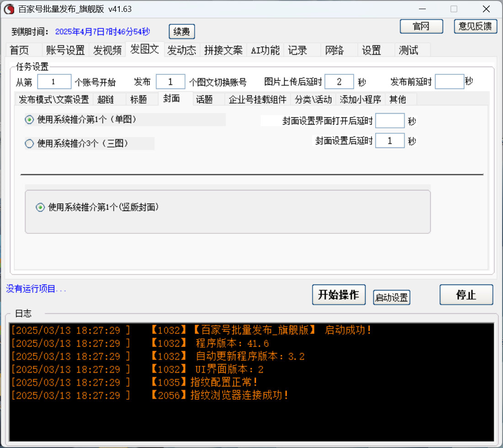
Task: Click the log line UI界面版本：2
Action: (x=138, y=369)
